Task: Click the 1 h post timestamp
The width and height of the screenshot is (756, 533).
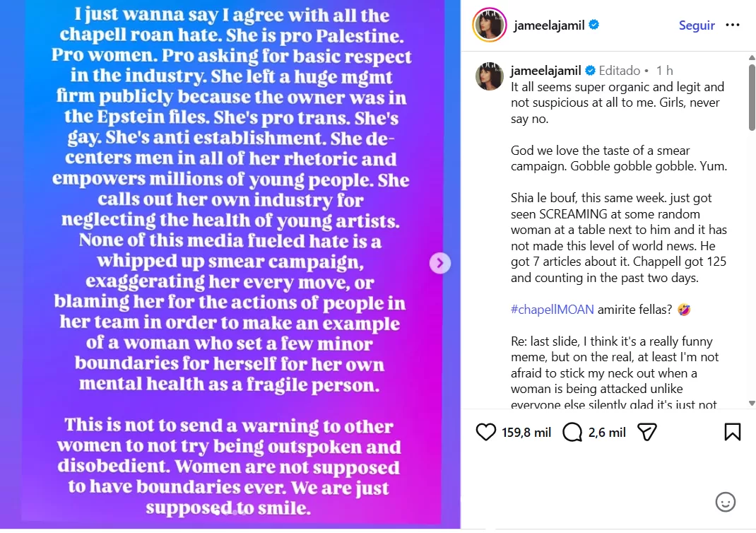Action: [664, 71]
